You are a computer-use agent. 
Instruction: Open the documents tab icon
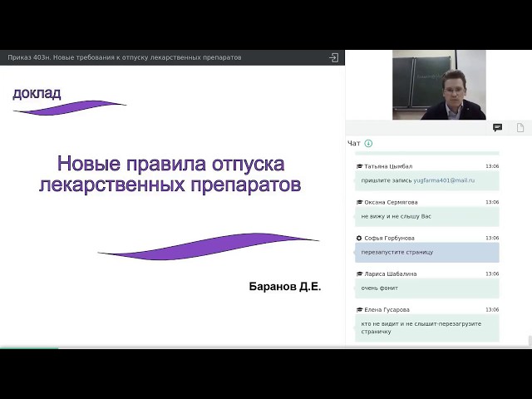coord(520,128)
